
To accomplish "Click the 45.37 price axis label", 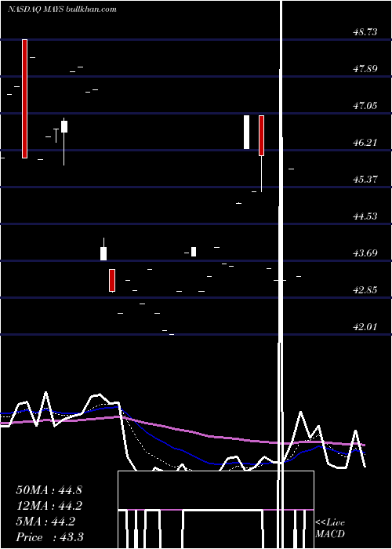I will [x=365, y=180].
